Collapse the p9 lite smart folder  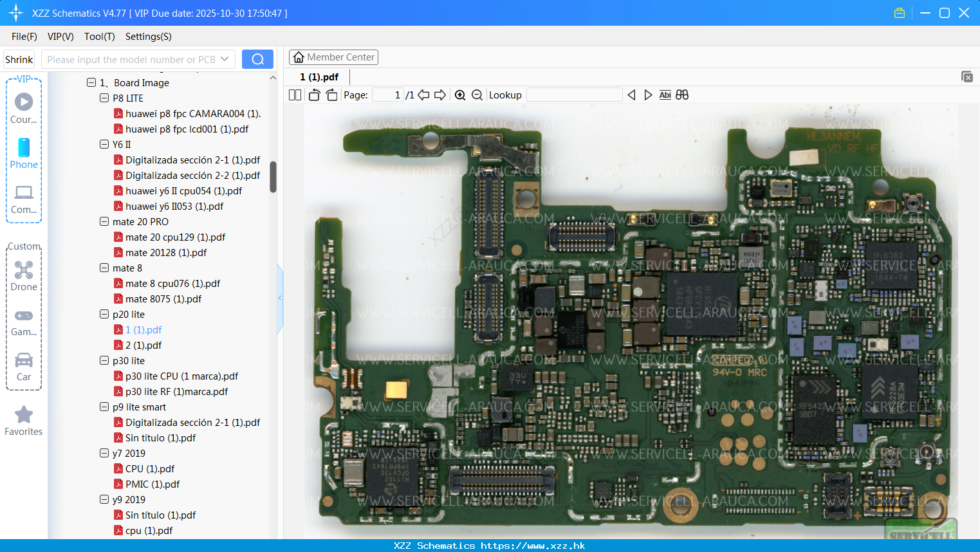104,407
